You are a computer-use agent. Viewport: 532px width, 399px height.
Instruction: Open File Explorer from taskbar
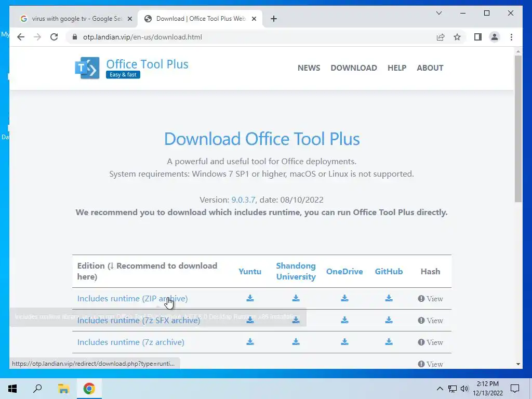click(63, 389)
